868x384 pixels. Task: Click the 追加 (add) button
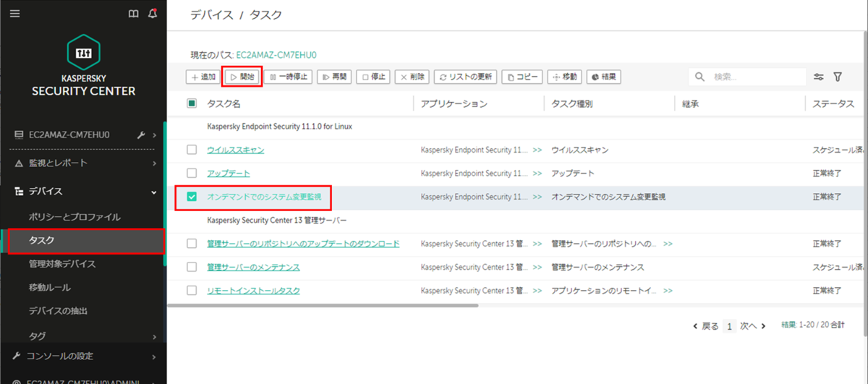point(203,77)
